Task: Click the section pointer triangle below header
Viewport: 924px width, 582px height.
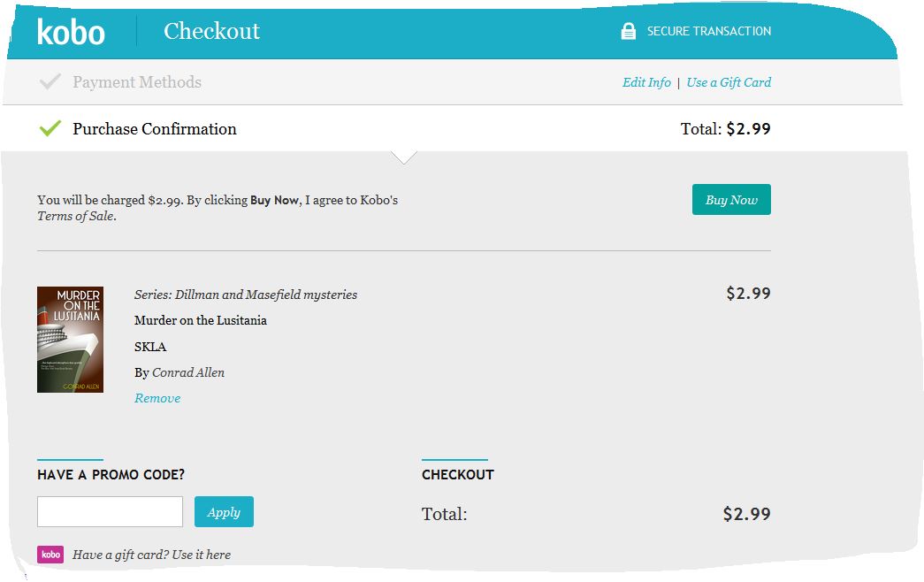Action: coord(403,157)
